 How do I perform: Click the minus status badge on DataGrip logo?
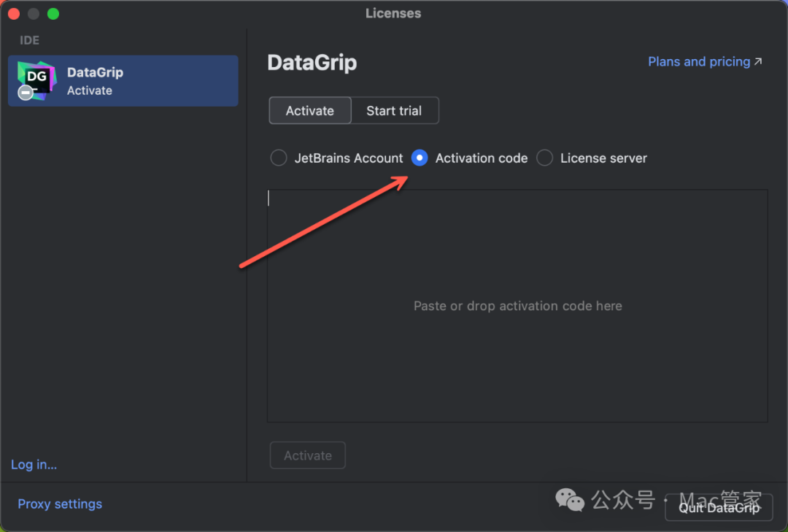pyautogui.click(x=26, y=93)
